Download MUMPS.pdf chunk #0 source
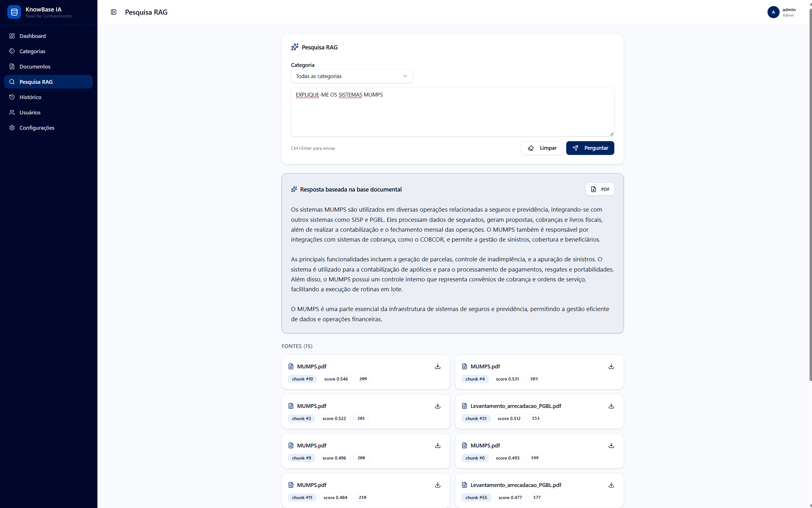 [611, 446]
